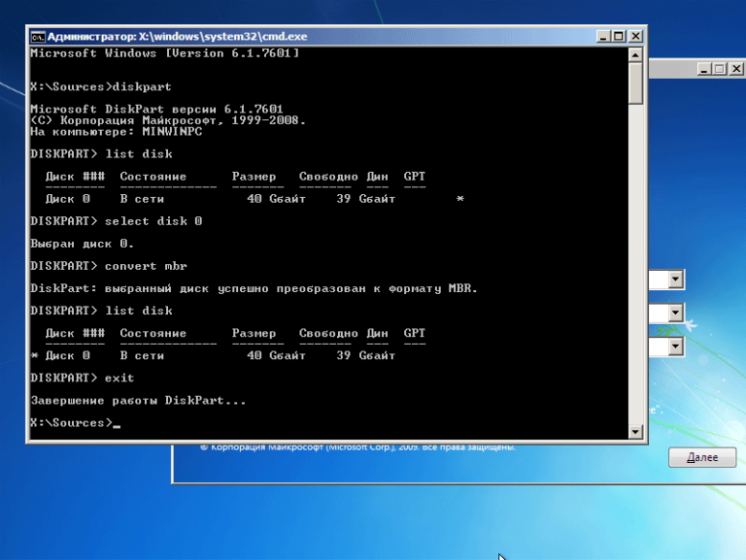Click the disabled maximize button of setup window
This screenshot has height=560, width=746.
(x=720, y=69)
